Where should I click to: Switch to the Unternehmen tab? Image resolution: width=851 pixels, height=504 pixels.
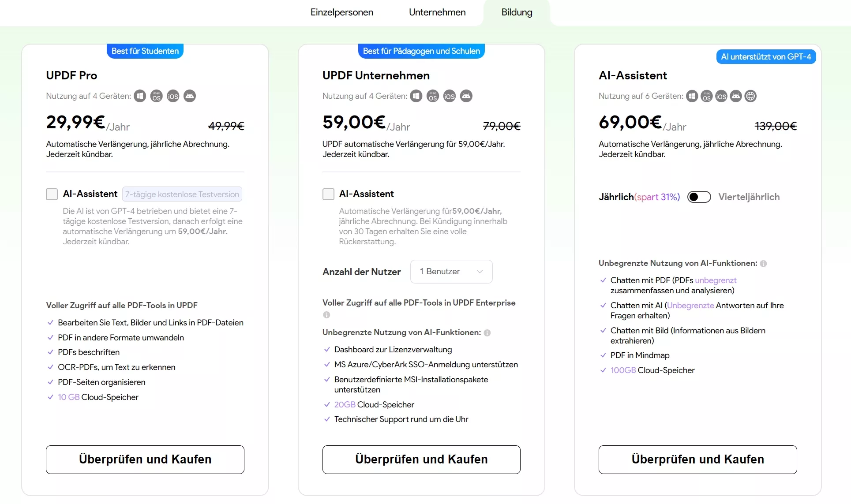[437, 12]
